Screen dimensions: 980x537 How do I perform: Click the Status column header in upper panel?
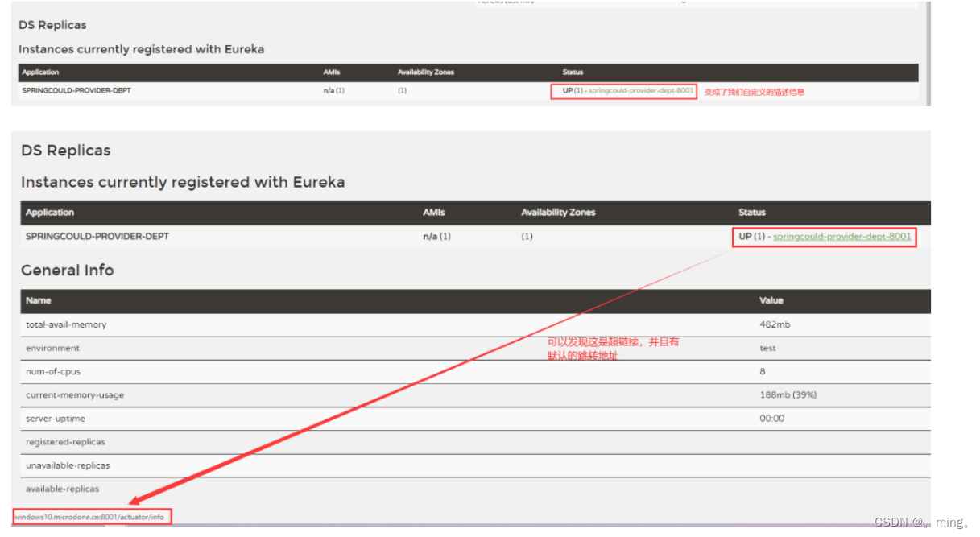(573, 72)
